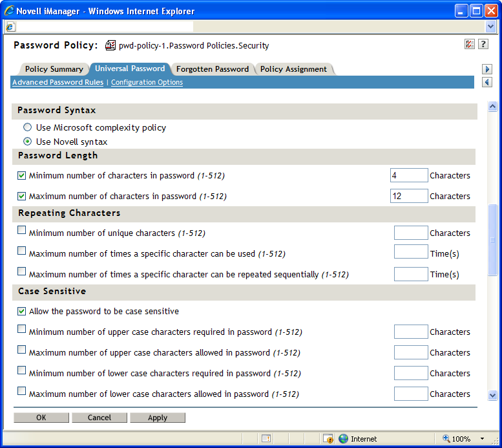502x448 pixels.
Task: Click the Internet Explorer page icon in address bar
Action: pyautogui.click(x=10, y=27)
